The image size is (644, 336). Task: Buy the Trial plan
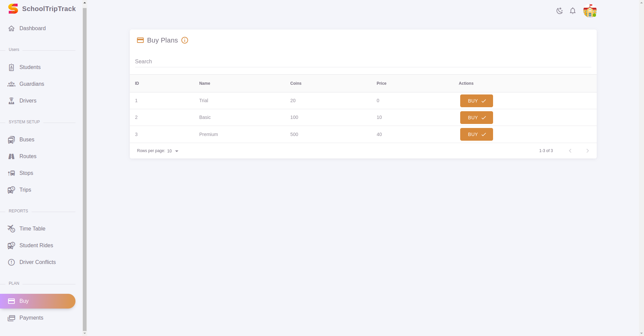pyautogui.click(x=476, y=100)
